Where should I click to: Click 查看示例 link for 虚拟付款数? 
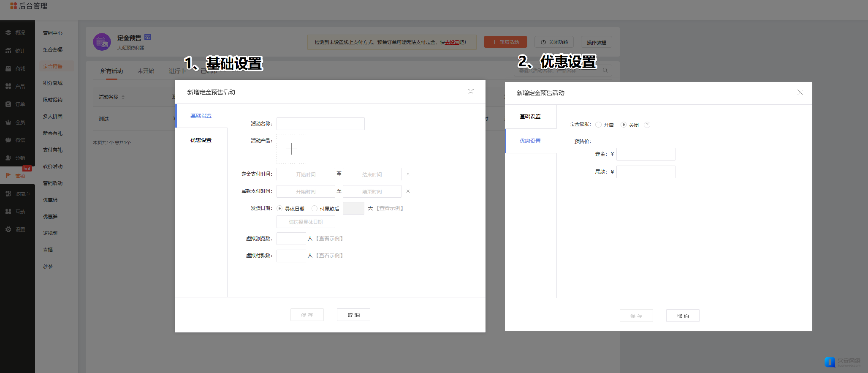(329, 256)
